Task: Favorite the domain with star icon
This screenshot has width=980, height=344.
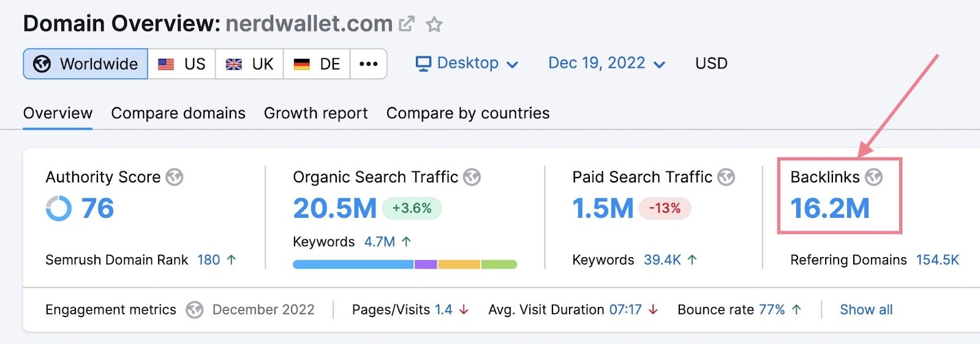Action: [434, 24]
